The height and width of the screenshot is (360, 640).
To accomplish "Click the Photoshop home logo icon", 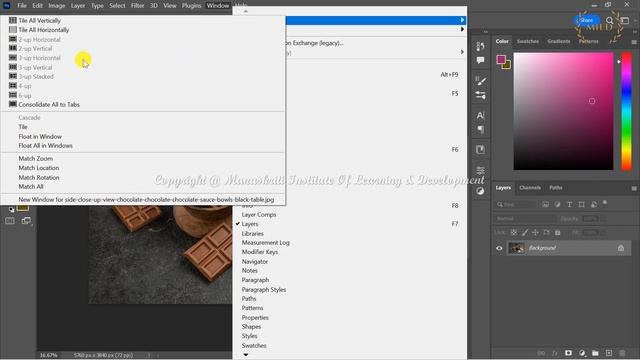I will click(x=7, y=5).
